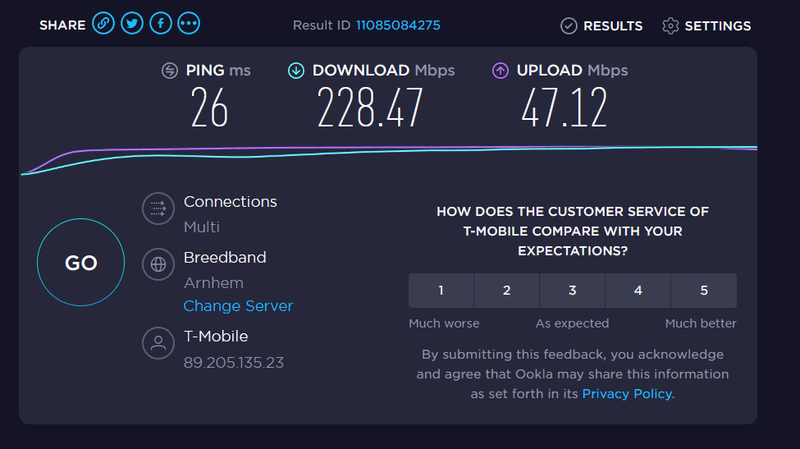Click the Connections multi arrows icon
The height and width of the screenshot is (449, 800).
(158, 208)
